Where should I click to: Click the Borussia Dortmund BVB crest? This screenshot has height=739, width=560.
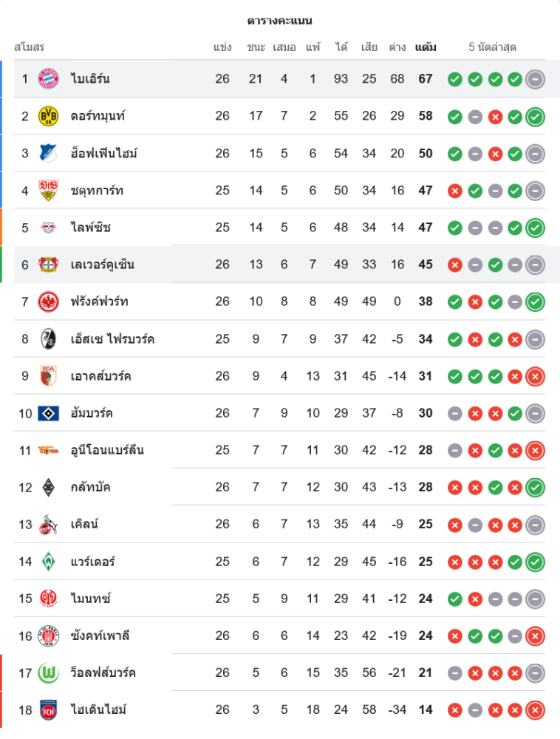tap(49, 116)
